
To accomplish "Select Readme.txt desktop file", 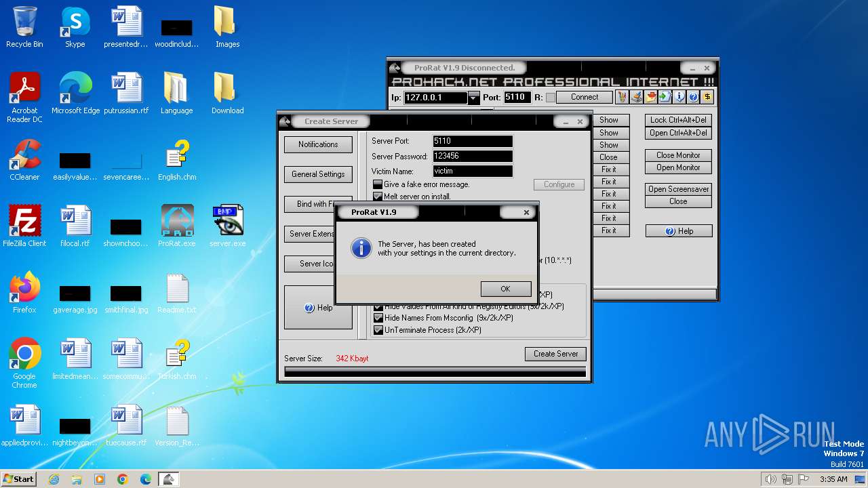I will 177,292.
